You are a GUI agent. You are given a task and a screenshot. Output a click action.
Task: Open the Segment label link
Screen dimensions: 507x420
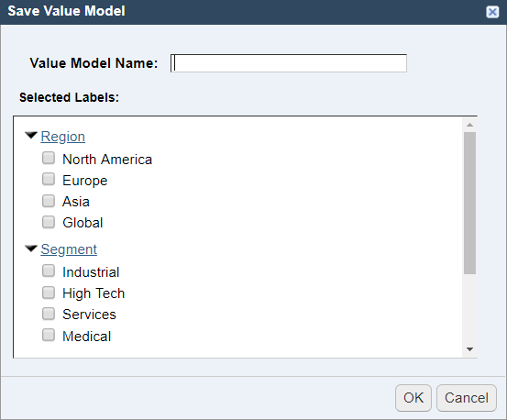69,249
